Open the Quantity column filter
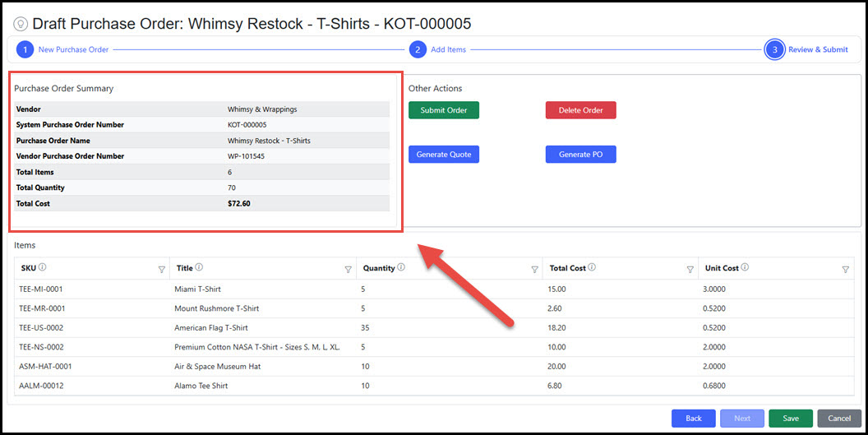The image size is (868, 435). click(x=534, y=269)
